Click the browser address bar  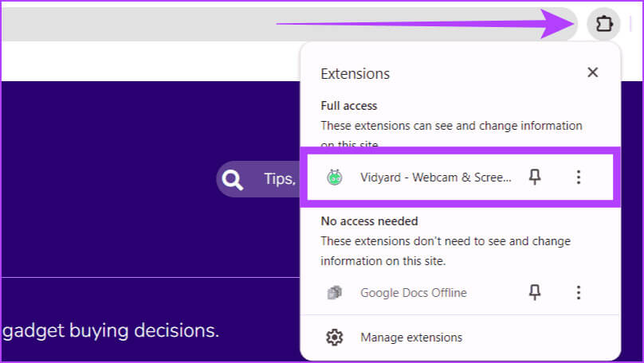pyautogui.click(x=289, y=24)
